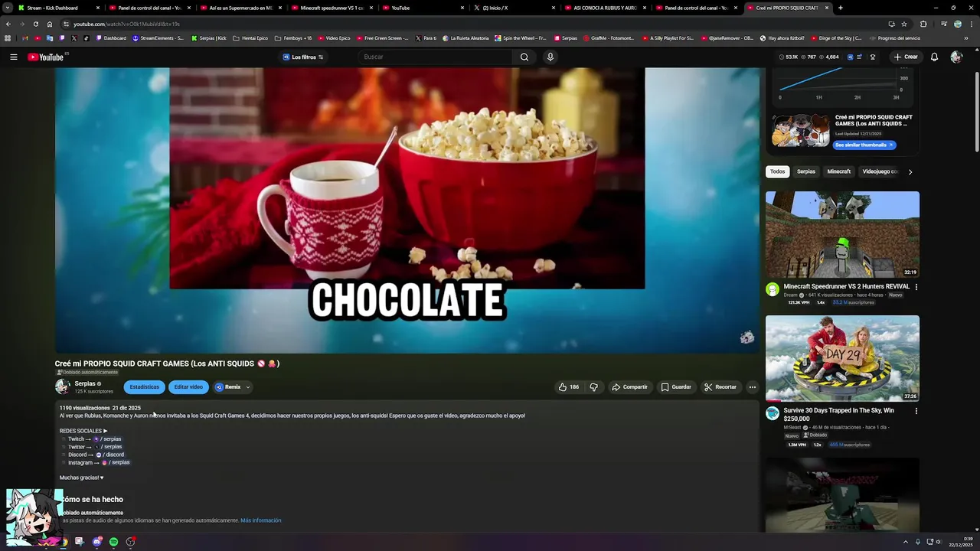The image size is (980, 551).
Task: Open the Dashboard bookmark
Action: (x=111, y=37)
